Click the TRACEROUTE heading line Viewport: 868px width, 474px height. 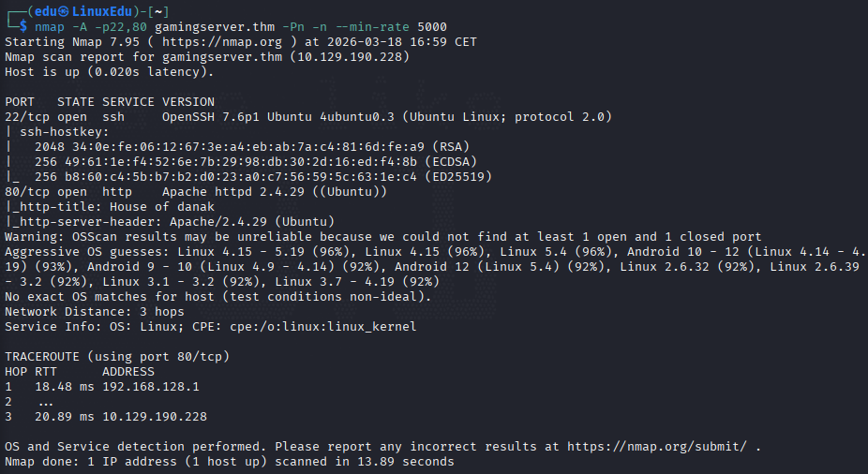pos(117,357)
